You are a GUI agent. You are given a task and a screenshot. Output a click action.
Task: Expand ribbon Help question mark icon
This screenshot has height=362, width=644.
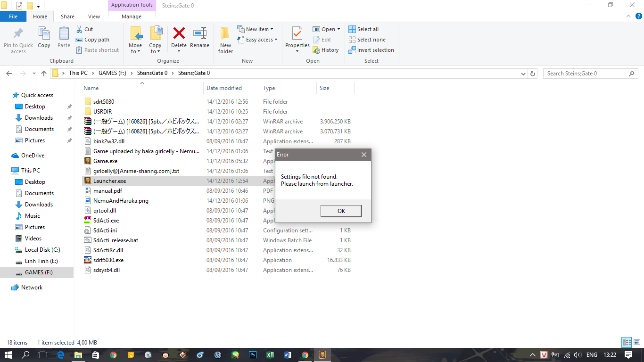638,16
